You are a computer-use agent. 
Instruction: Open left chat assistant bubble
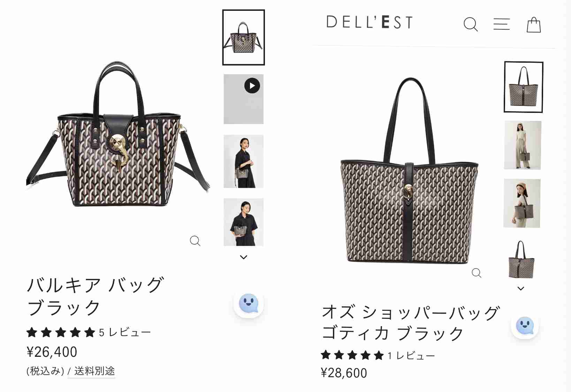pyautogui.click(x=249, y=303)
